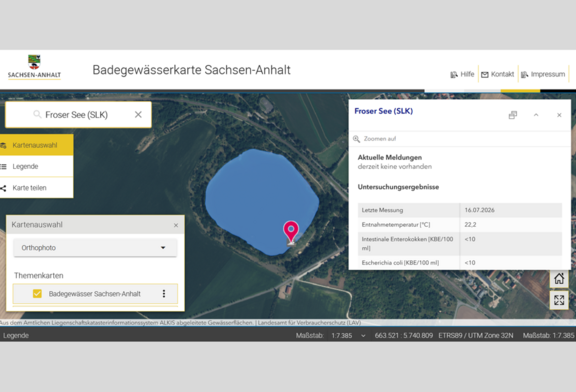The width and height of the screenshot is (576, 392).
Task: Open the Orthophoto basemap dropdown
Action: 95,248
